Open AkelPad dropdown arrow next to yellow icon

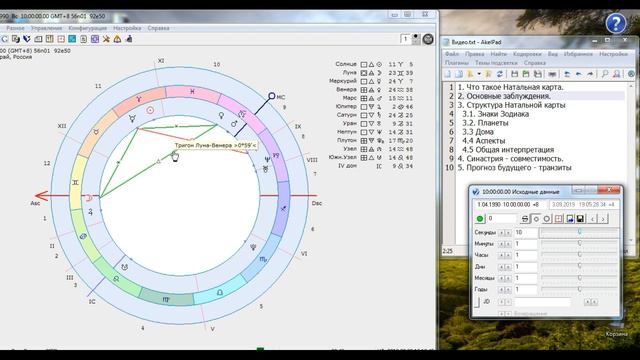[x=479, y=74]
